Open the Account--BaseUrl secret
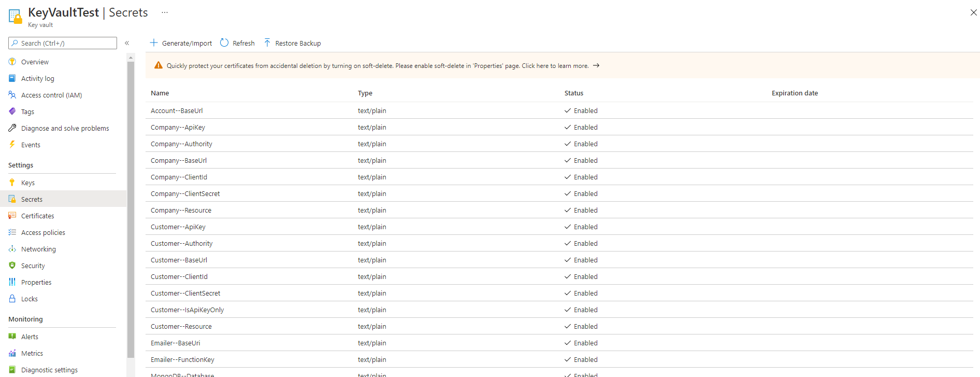This screenshot has width=980, height=377. pyautogui.click(x=177, y=110)
